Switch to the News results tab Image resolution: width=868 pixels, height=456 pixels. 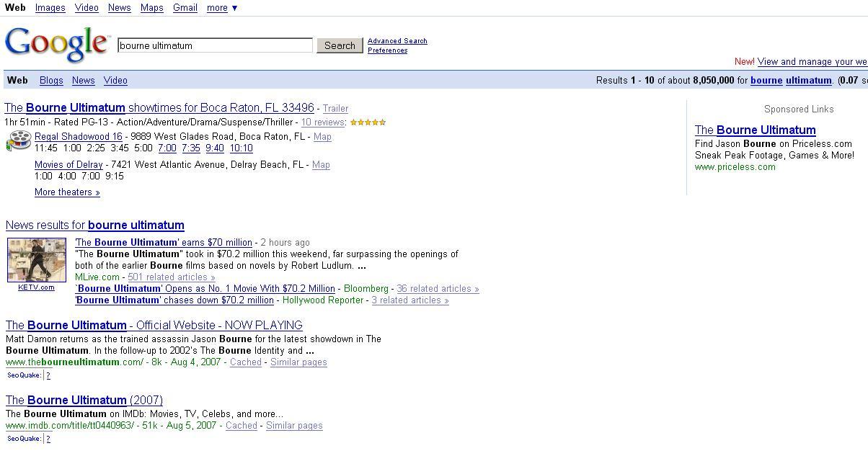(83, 81)
